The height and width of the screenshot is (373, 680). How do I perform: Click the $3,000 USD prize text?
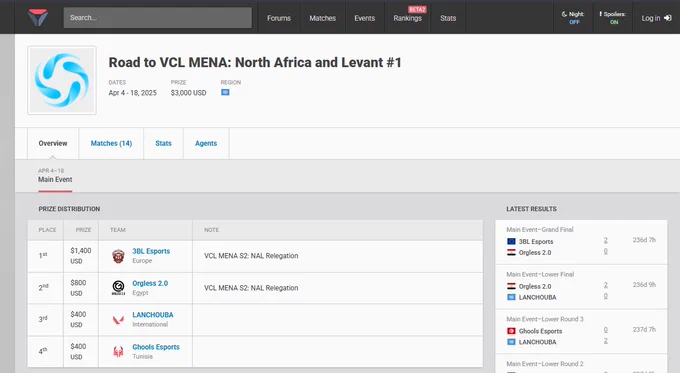189,93
